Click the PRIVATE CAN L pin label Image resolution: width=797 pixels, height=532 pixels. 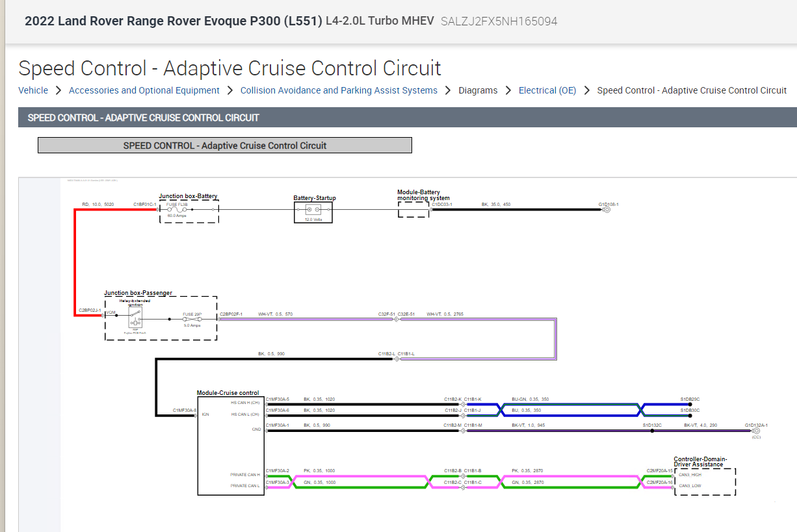(x=244, y=486)
